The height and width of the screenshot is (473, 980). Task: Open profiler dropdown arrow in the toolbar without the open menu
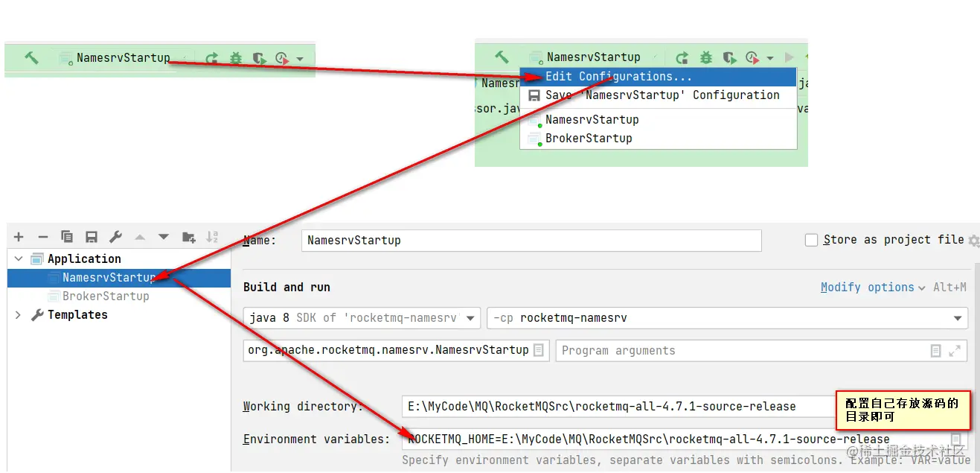click(299, 59)
